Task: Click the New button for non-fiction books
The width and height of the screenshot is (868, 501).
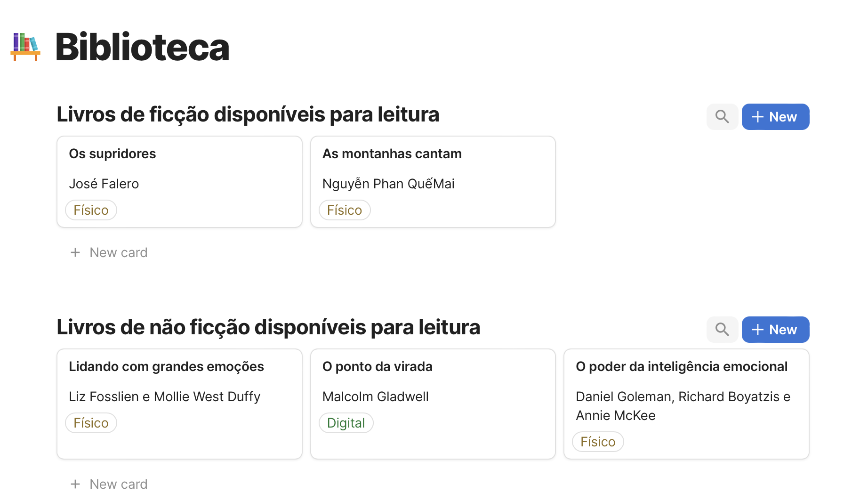Action: [775, 330]
